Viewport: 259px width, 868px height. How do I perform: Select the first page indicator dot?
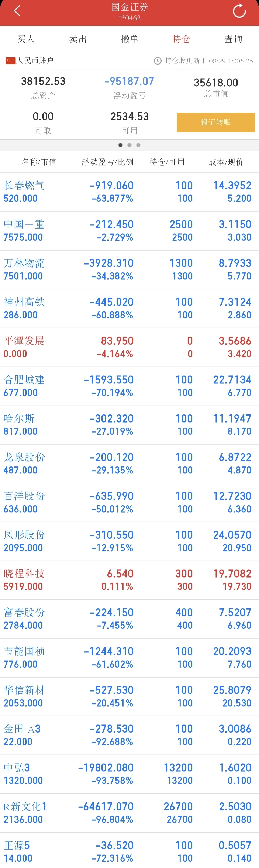tap(120, 145)
